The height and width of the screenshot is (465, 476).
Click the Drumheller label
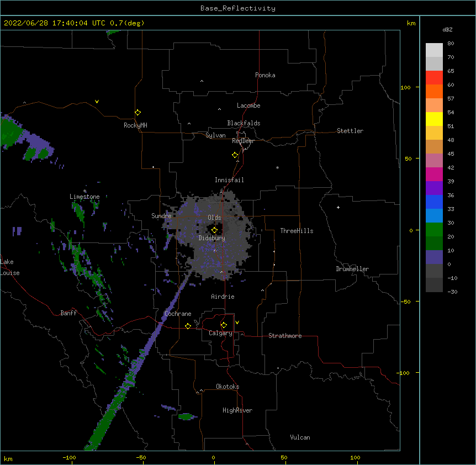pos(352,269)
